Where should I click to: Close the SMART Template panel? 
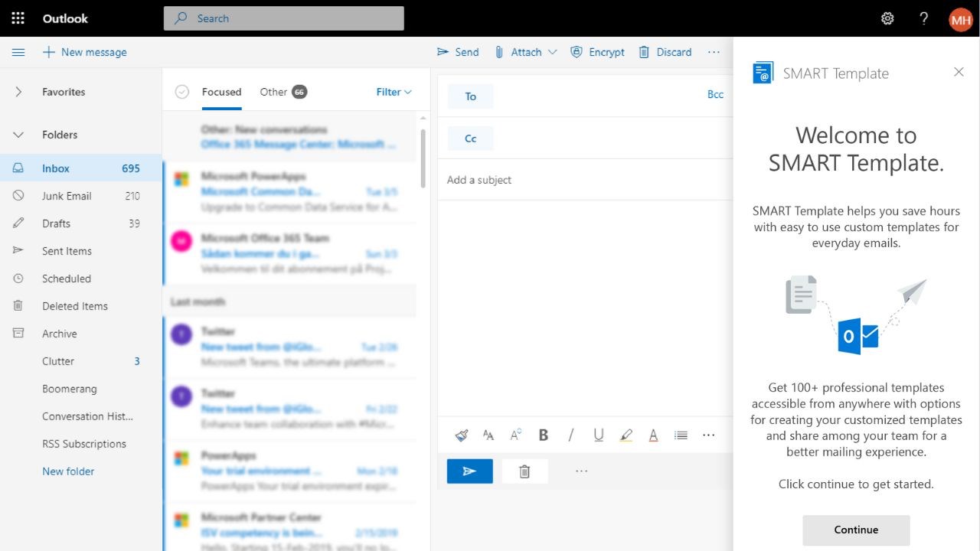tap(959, 72)
